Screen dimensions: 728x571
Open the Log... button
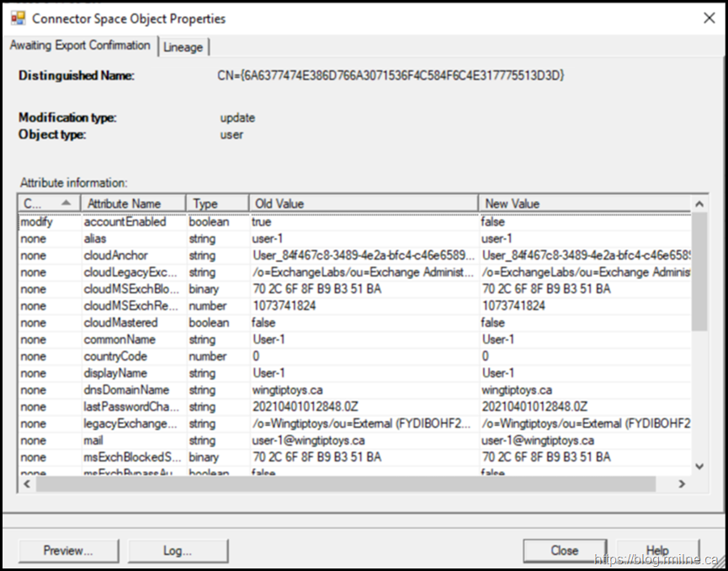(x=178, y=551)
